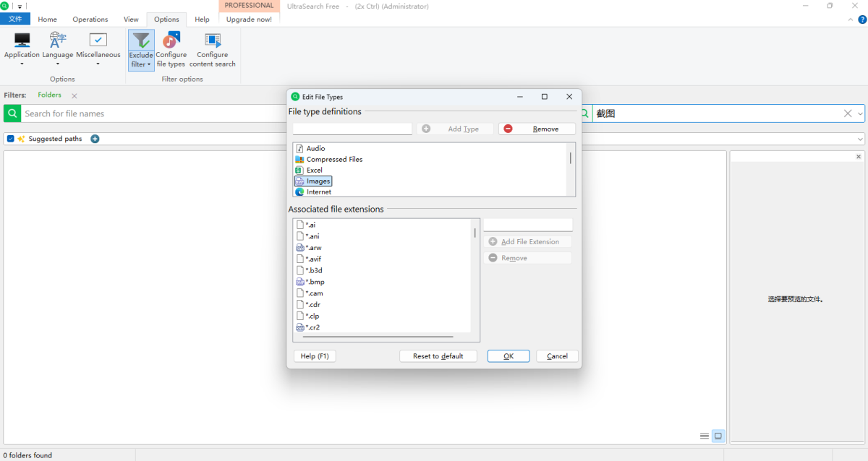This screenshot has width=868, height=461.
Task: Click the new file extension input field
Action: click(527, 225)
